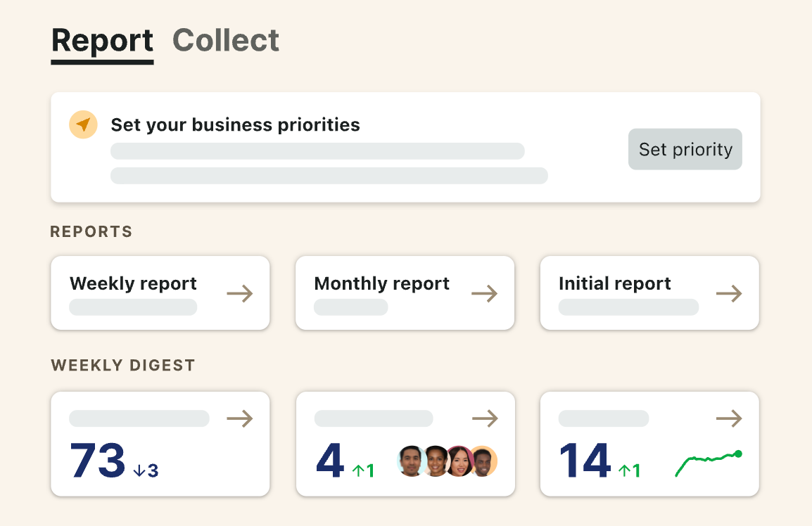Open the Weekly report card

pyautogui.click(x=134, y=284)
